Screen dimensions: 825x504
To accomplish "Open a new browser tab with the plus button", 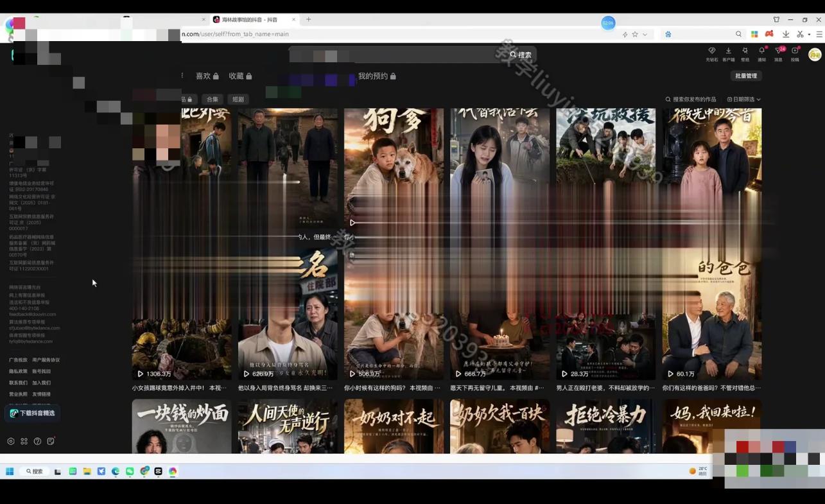I will [308, 19].
